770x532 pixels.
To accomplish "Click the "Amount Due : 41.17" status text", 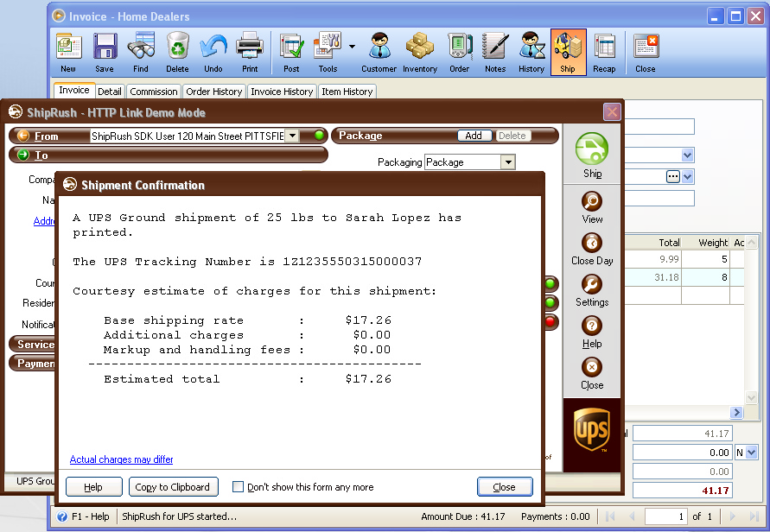I will (463, 516).
